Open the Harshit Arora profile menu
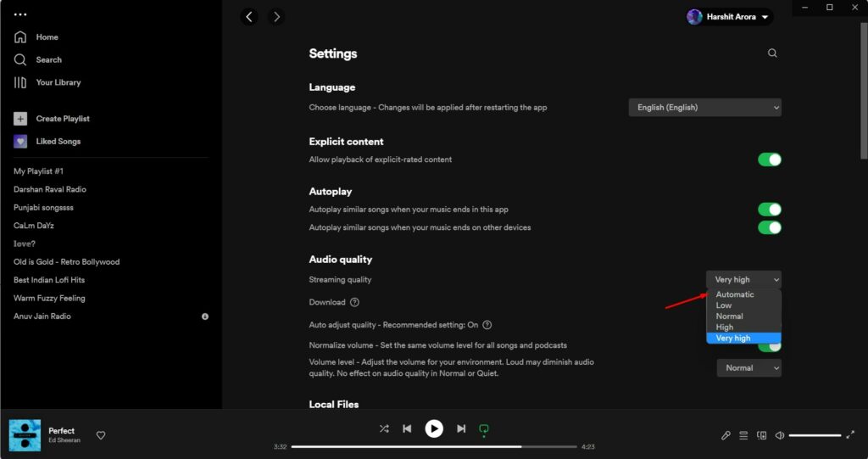The width and height of the screenshot is (868, 459). (x=730, y=17)
